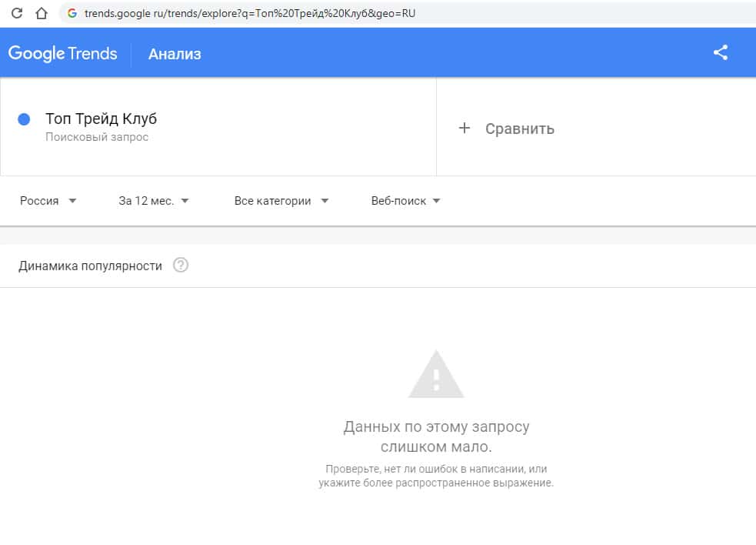This screenshot has height=545, width=756.
Task: Click the browser home icon
Action: 42,13
